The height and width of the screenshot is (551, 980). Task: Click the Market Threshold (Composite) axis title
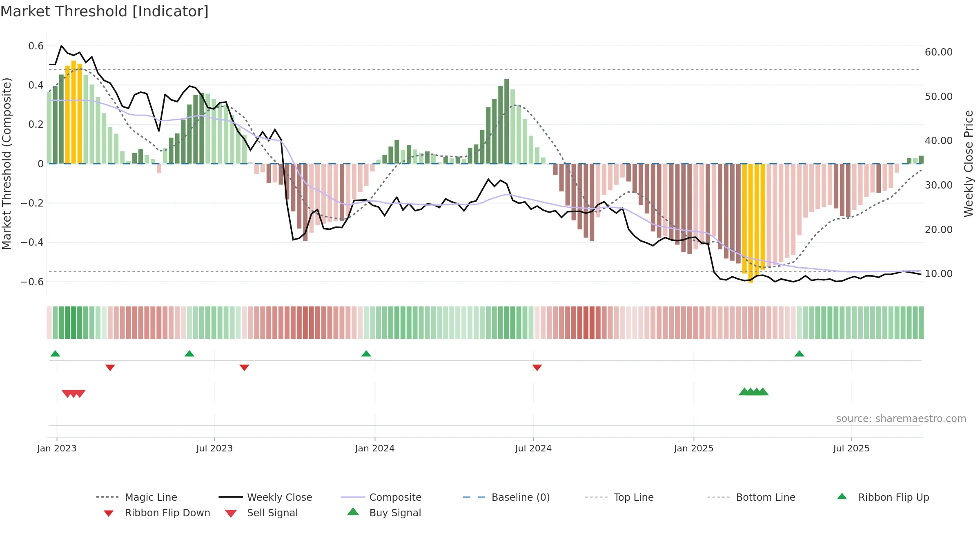[x=7, y=164]
